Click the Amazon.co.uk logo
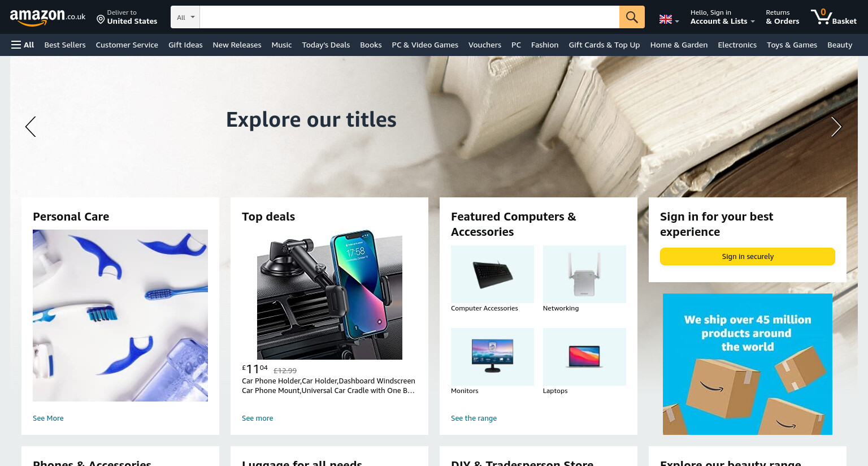Viewport: 868px width, 466px height. pos(47,17)
